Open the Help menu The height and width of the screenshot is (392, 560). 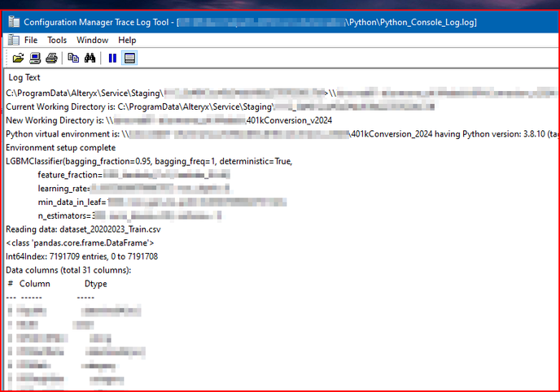tap(127, 40)
